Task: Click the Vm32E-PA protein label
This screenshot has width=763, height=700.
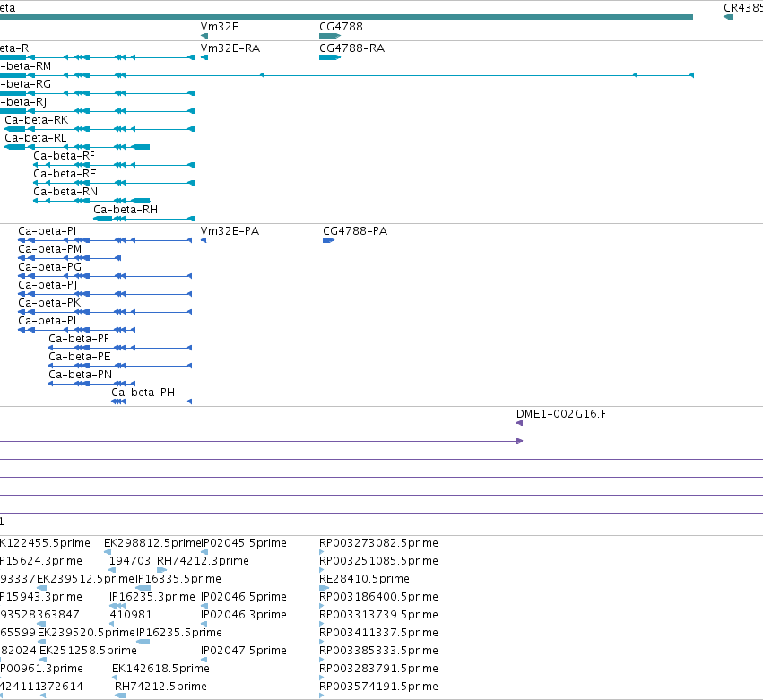Action: pos(230,231)
